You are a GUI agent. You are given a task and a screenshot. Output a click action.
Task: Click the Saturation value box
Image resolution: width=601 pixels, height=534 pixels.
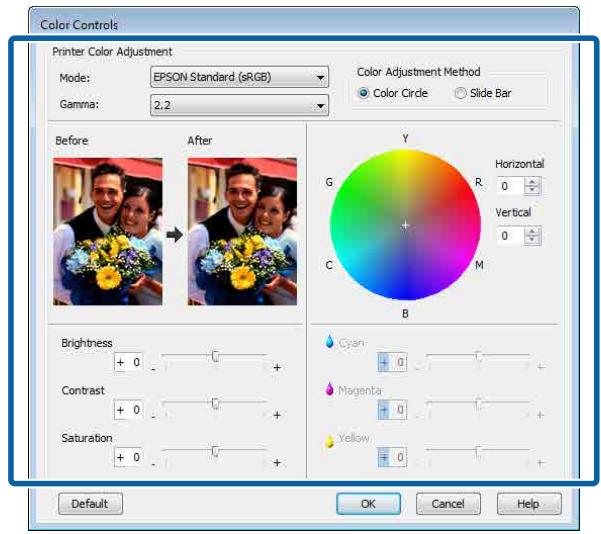(128, 457)
